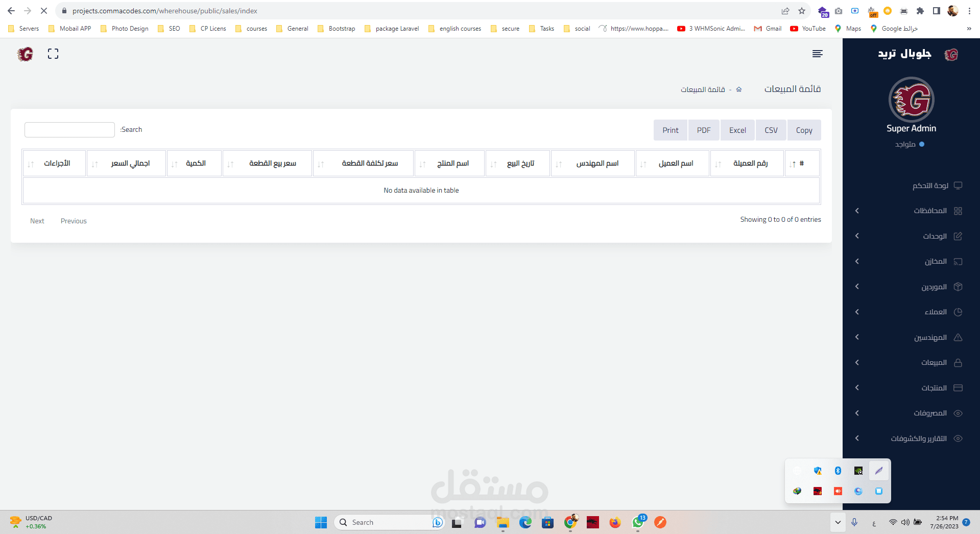Click Bluetooth icon in system tray popup
This screenshot has height=534, width=980.
click(838, 471)
